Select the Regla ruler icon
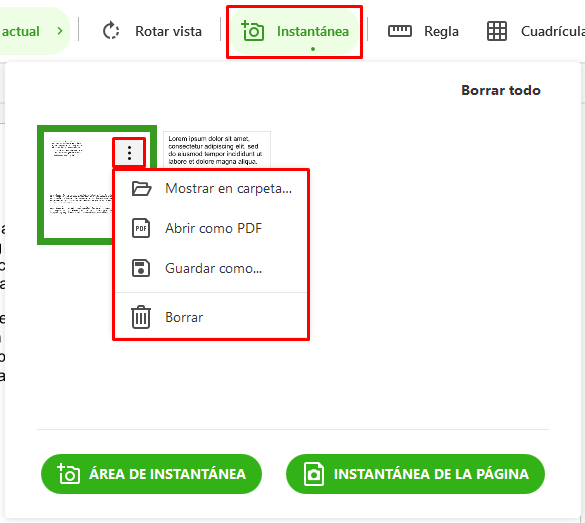The image size is (585, 523). [400, 31]
